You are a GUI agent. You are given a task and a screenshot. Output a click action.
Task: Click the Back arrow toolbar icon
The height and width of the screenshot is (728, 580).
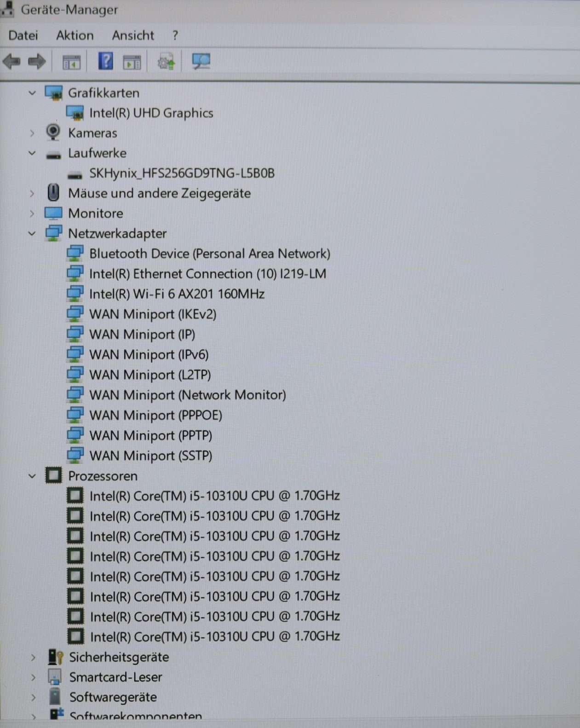pos(11,61)
